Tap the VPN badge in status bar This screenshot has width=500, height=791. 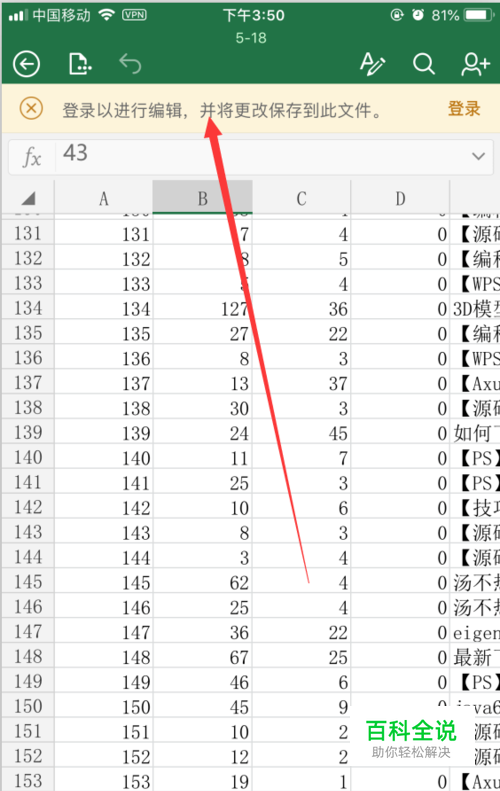[134, 15]
